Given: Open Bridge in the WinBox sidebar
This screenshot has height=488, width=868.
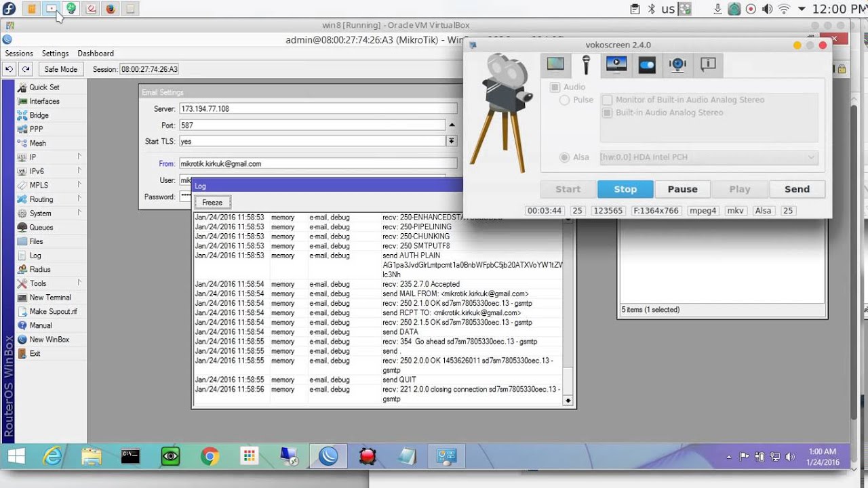Looking at the screenshot, I should pyautogui.click(x=39, y=115).
